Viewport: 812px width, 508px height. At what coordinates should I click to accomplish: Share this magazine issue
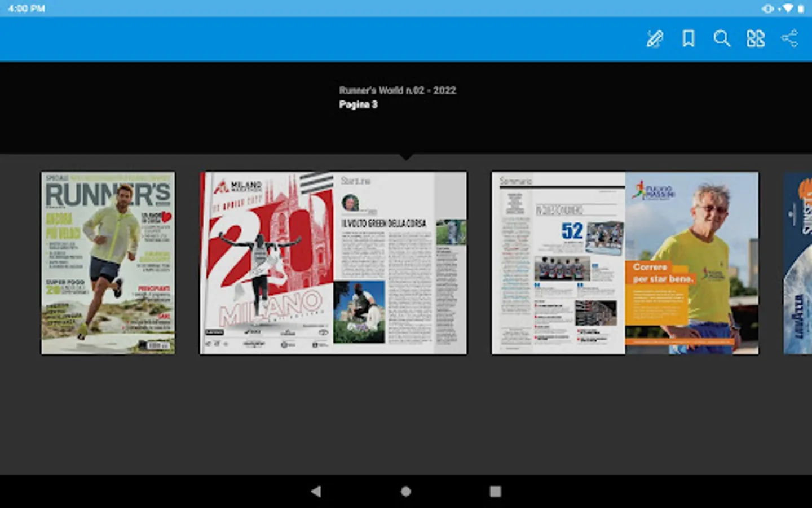[x=789, y=38]
